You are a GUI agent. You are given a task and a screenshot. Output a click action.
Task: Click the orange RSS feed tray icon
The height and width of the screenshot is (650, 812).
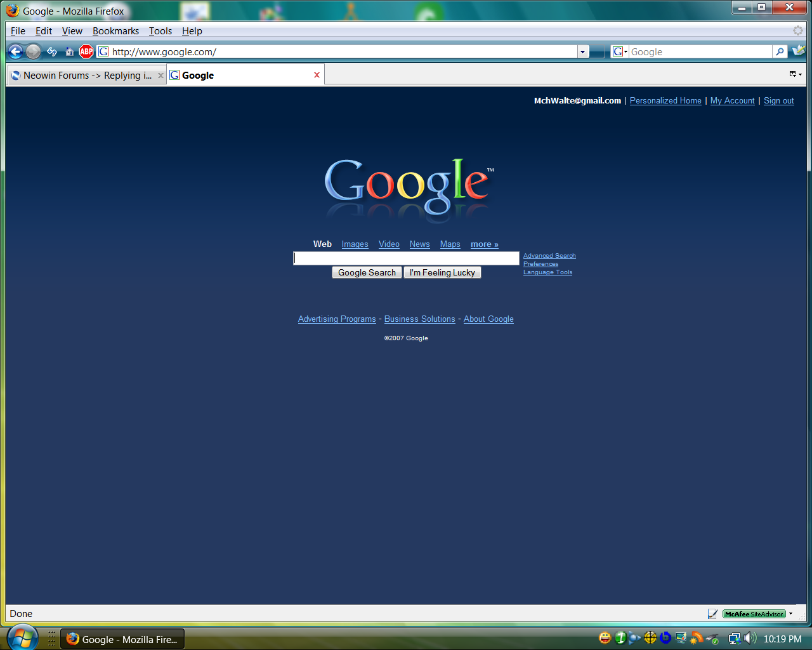tap(697, 638)
